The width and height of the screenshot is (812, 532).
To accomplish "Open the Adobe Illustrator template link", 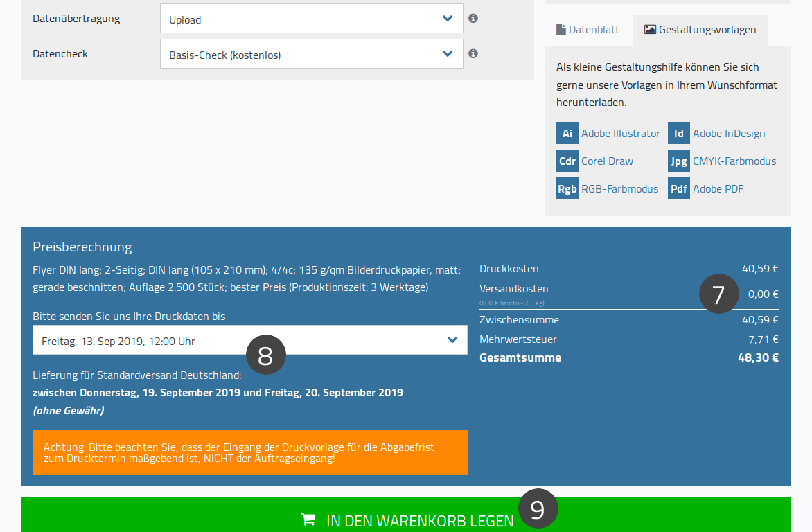I will 620,134.
